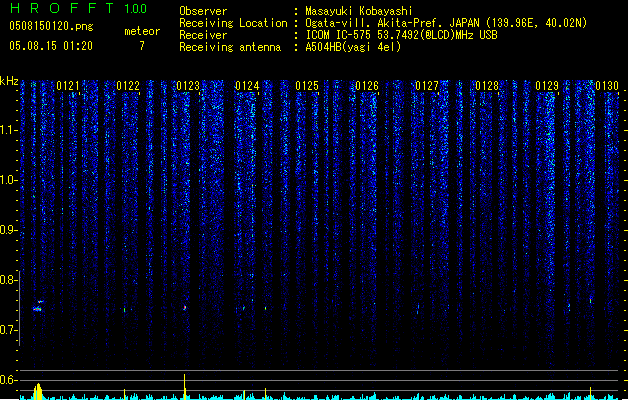The height and width of the screenshot is (400, 629).
Task: Click the 0.6 kHz axis tick label
Action: tap(8, 380)
